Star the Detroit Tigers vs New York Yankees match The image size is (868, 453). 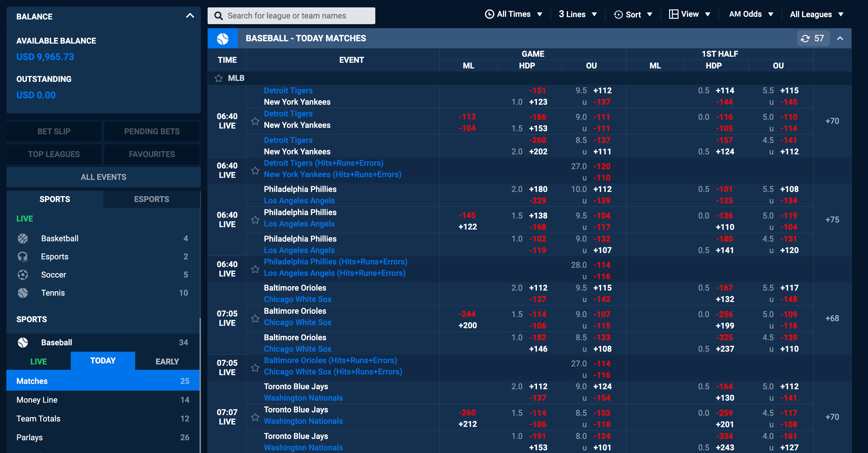click(x=255, y=121)
